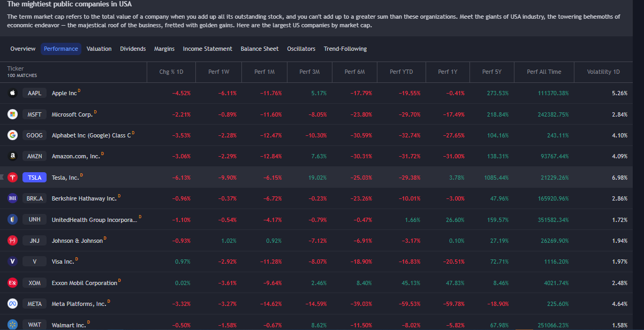Sort by the Chg % 1D column
The width and height of the screenshot is (644, 330).
point(171,72)
